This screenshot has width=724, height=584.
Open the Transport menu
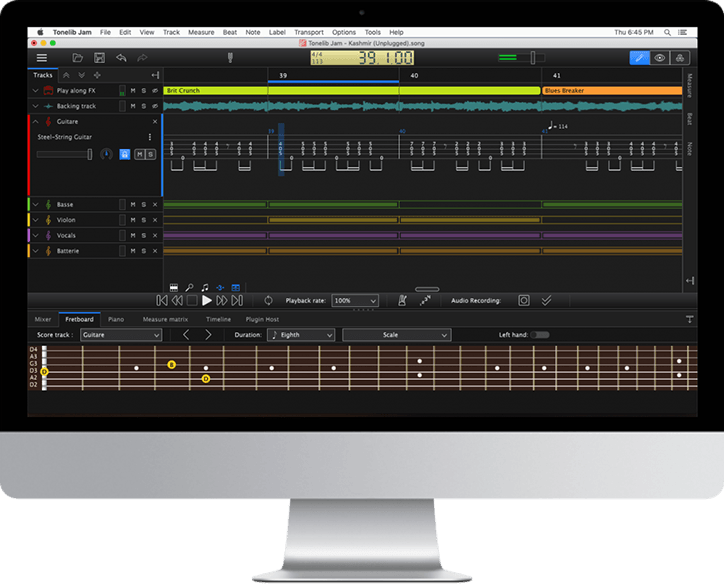point(309,32)
